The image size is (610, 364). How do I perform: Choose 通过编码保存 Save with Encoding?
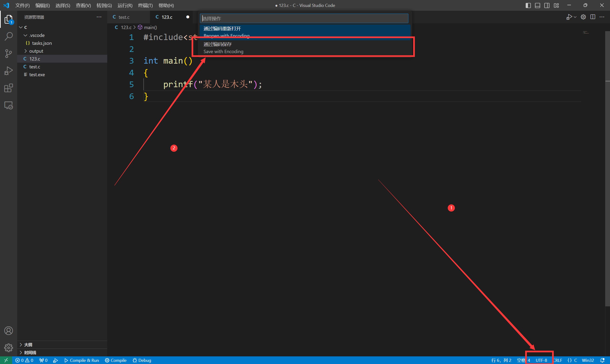pos(305,48)
